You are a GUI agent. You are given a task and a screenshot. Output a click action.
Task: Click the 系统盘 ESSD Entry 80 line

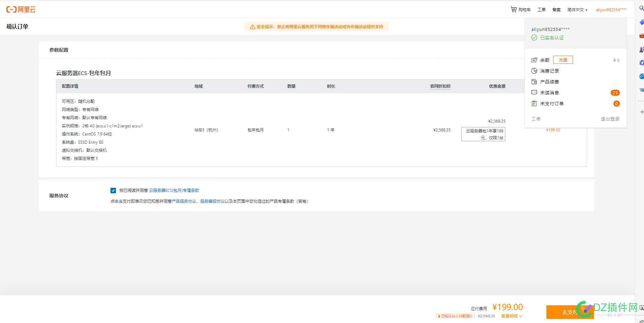(83, 142)
